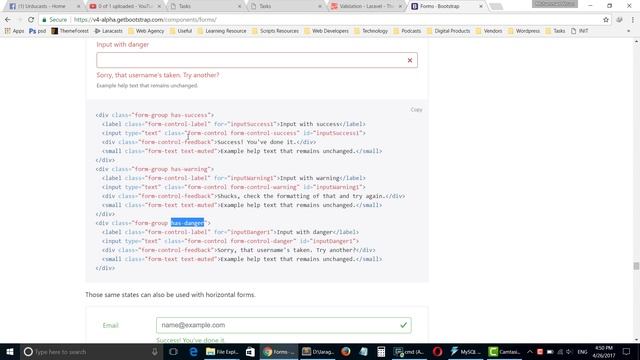
Task: Open File Explorer from the taskbar
Action: [x=222, y=352]
